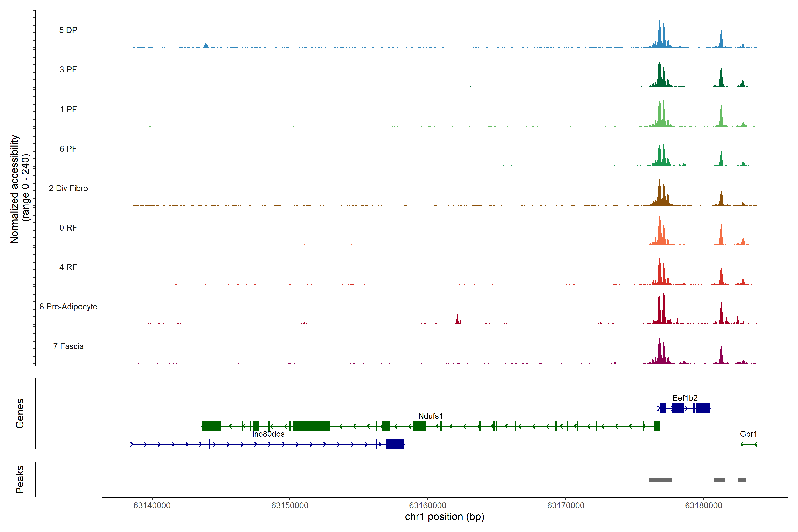Click the Ino80dos large blue exon block
Image resolution: width=798 pixels, height=532 pixels.
point(395,444)
